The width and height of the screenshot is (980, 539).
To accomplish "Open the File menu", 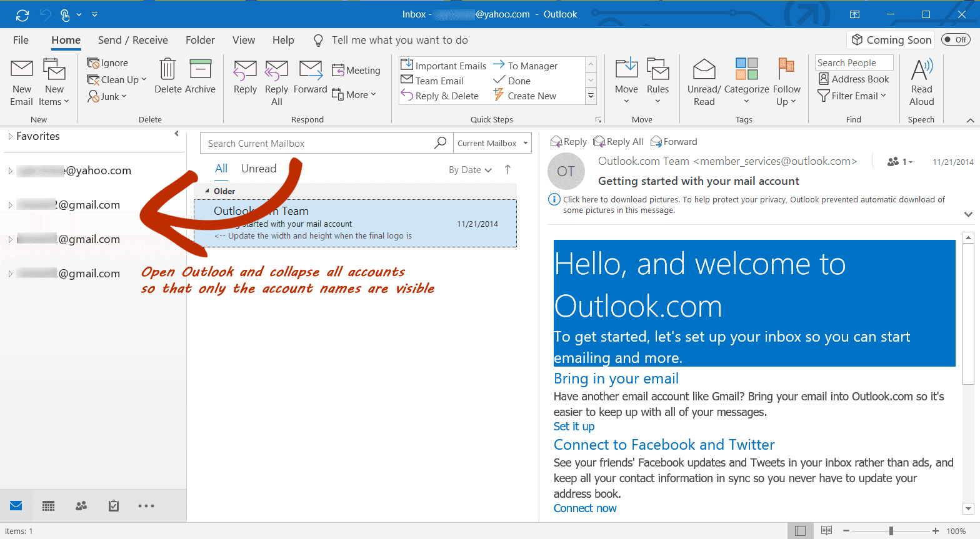I will click(x=21, y=40).
